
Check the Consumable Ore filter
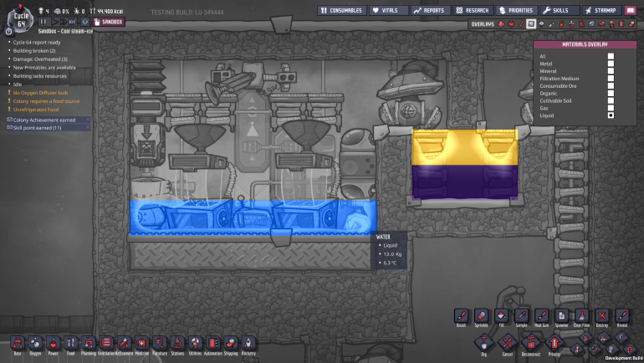(611, 86)
